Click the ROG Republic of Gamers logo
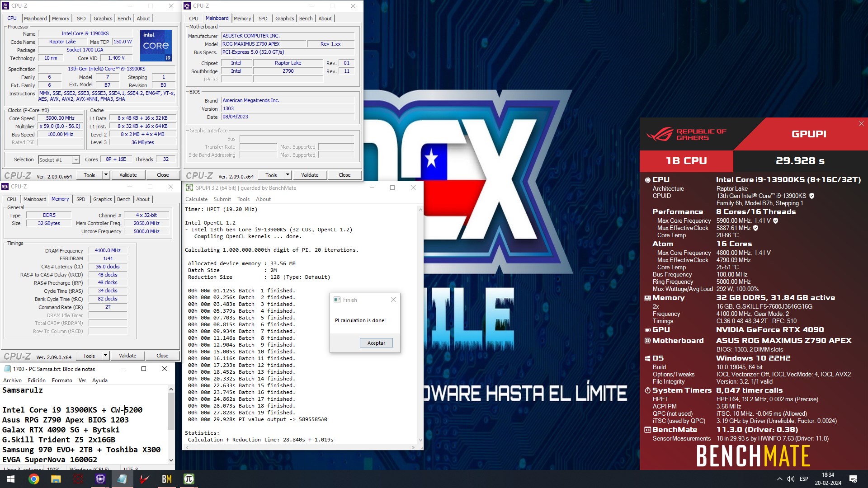This screenshot has height=488, width=868. 686,134
